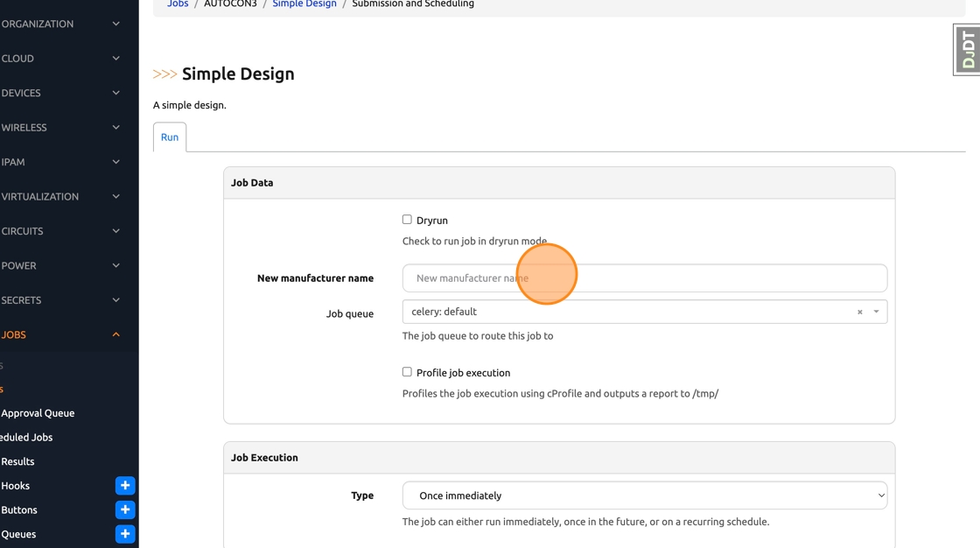Clear the Job queue selection with x
The height and width of the screenshot is (548, 980).
pyautogui.click(x=860, y=312)
